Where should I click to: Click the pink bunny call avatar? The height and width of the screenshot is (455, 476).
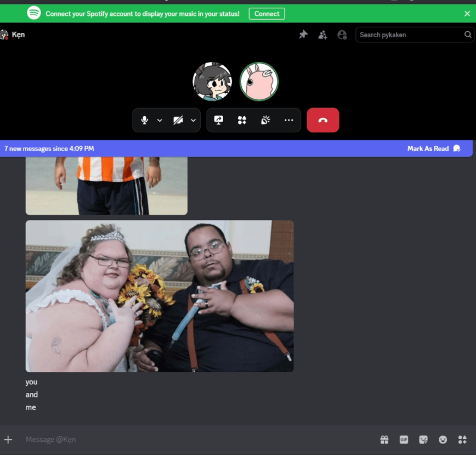259,81
